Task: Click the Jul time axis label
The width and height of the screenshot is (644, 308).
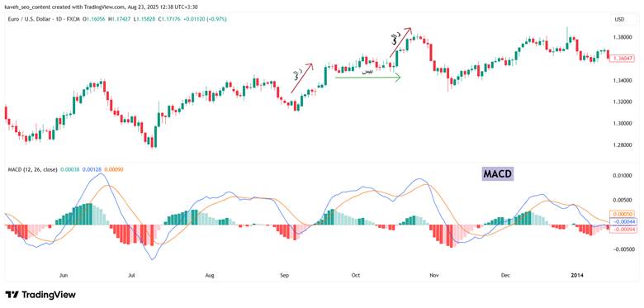Action: 131,275
